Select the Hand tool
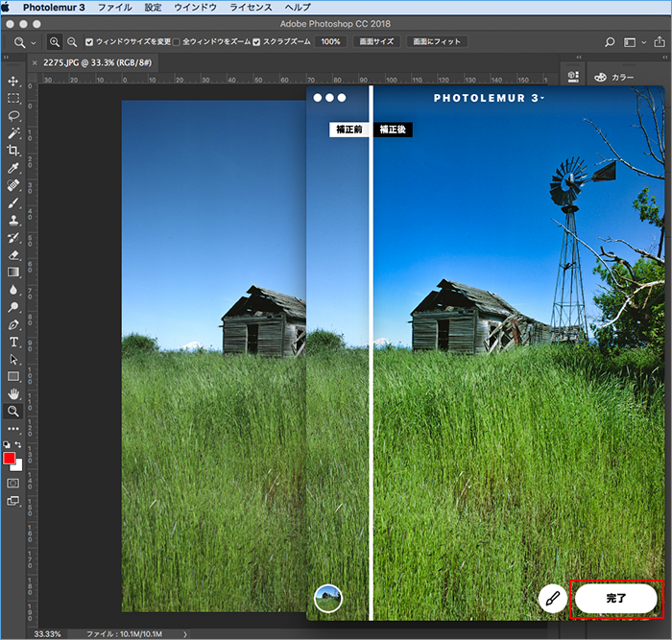Image resolution: width=672 pixels, height=640 pixels. click(x=13, y=394)
